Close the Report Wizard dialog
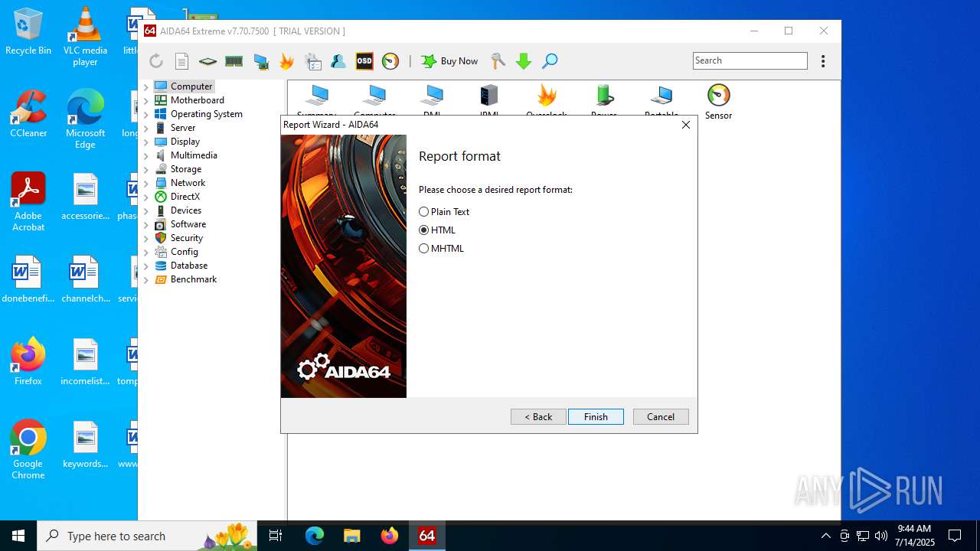980x551 pixels. click(x=686, y=125)
